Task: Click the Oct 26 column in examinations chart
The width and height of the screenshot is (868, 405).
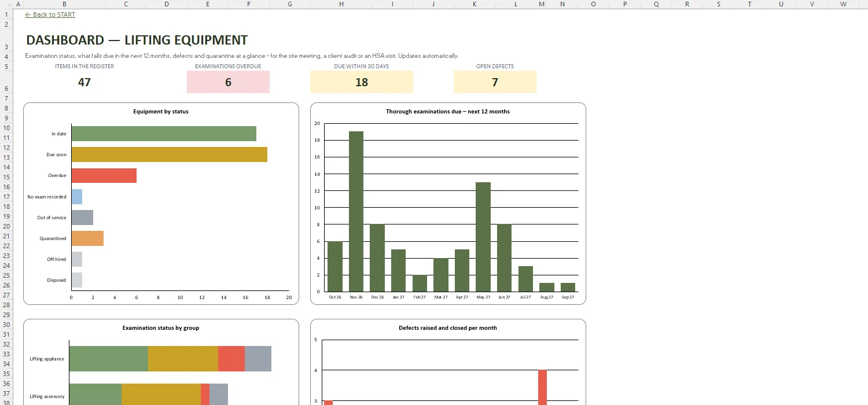Action: pos(335,267)
